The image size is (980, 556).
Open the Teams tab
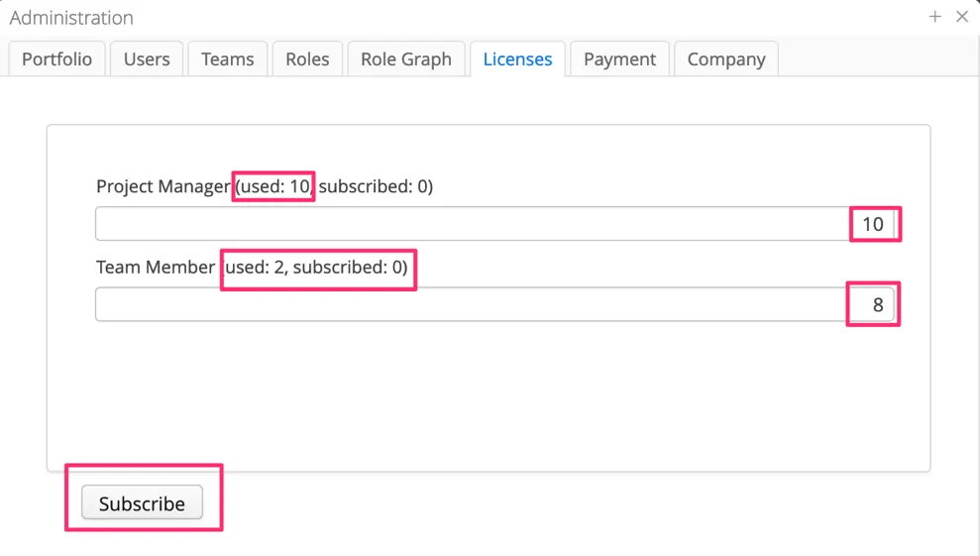tap(228, 58)
